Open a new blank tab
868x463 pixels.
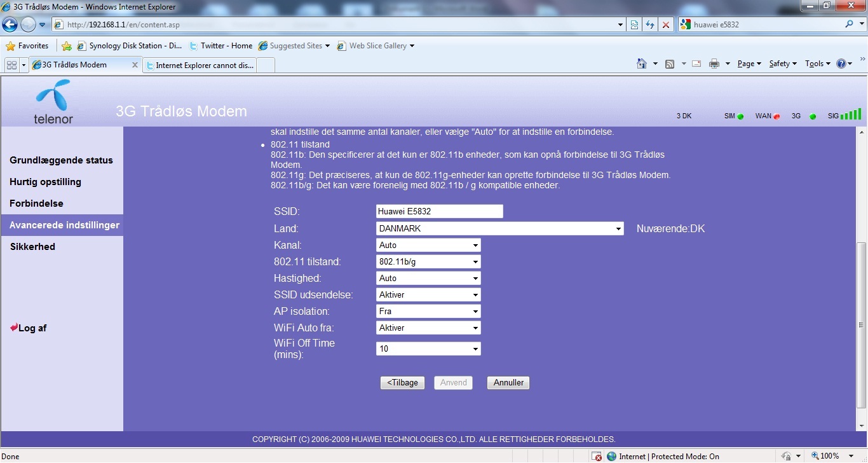(x=266, y=65)
